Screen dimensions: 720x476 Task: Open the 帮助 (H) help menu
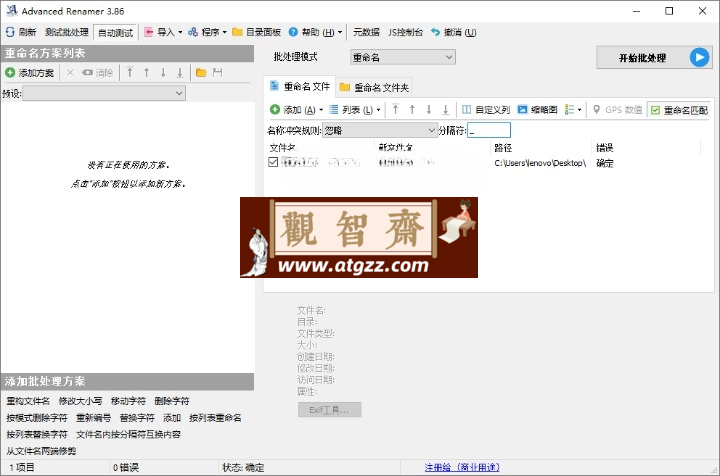tap(315, 32)
